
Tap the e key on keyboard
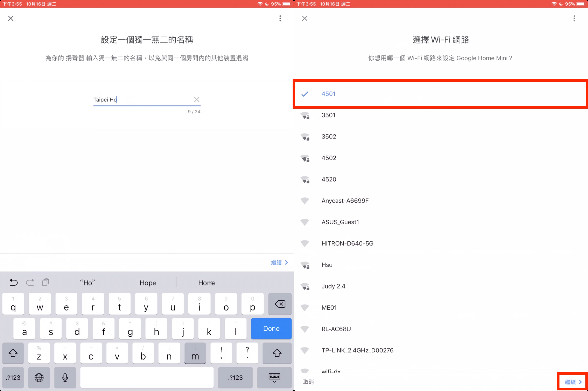pyautogui.click(x=66, y=304)
